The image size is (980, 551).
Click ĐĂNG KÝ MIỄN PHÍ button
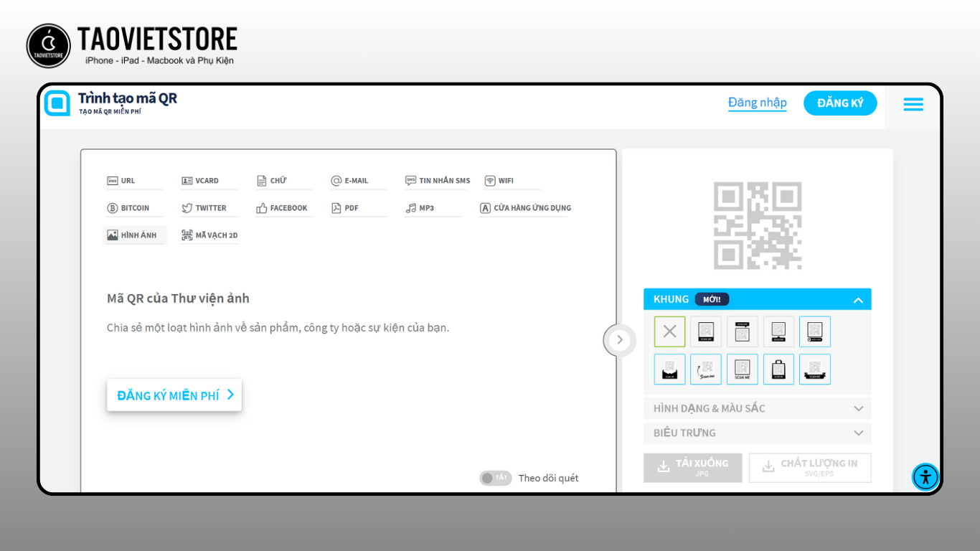tap(174, 395)
